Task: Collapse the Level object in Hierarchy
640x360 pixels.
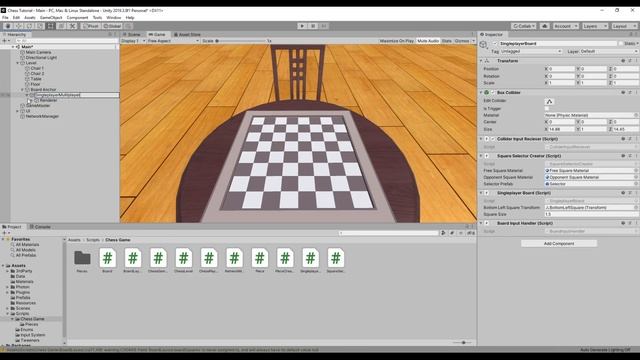Action: pyautogui.click(x=18, y=63)
